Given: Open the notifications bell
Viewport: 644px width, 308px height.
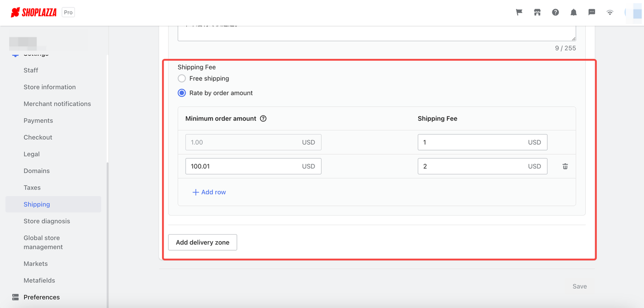Looking at the screenshot, I should pos(574,13).
